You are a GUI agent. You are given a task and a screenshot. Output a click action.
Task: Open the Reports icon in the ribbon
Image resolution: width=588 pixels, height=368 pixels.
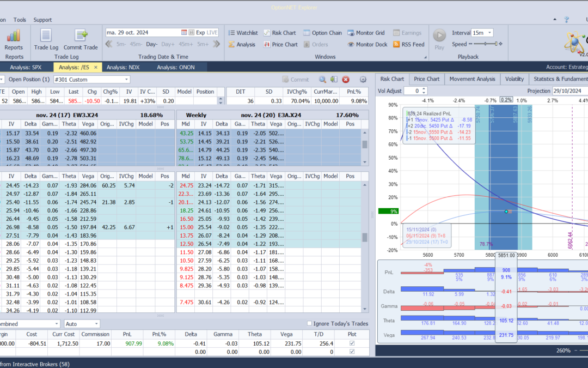click(14, 39)
